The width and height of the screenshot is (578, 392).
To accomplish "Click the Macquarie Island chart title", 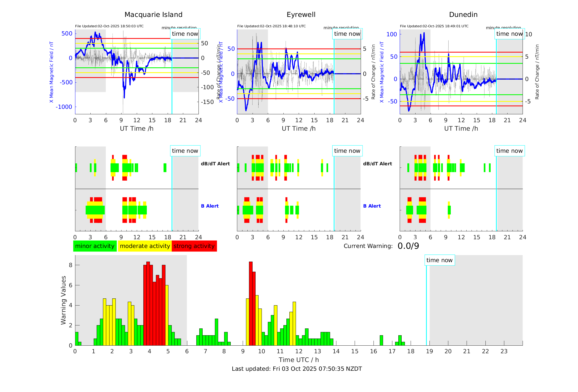I will click(x=153, y=15).
